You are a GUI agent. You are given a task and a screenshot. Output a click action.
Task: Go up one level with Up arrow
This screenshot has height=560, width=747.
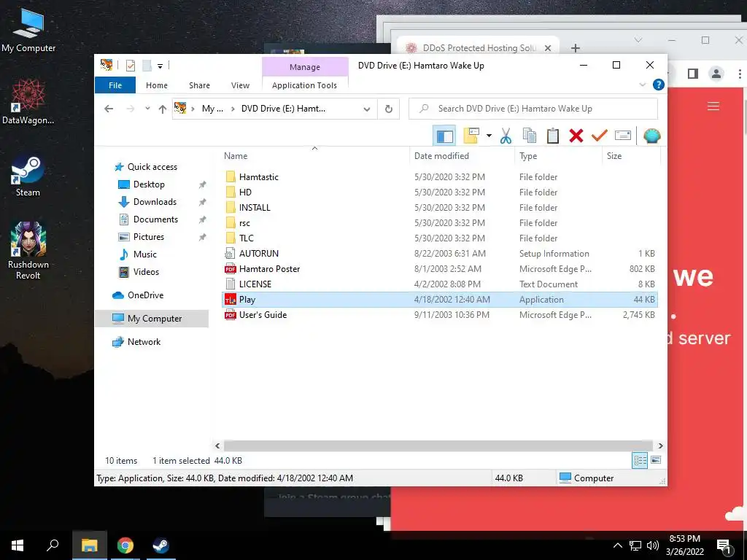163,109
